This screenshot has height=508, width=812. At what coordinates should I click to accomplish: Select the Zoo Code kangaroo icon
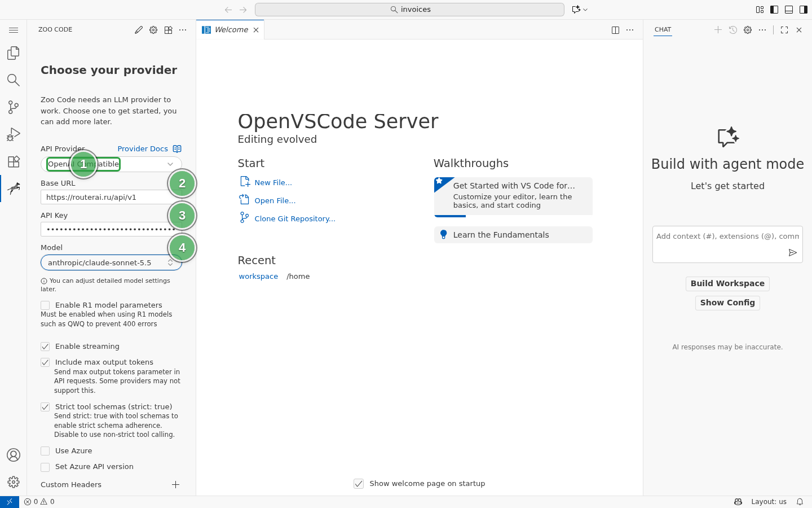pyautogui.click(x=14, y=189)
